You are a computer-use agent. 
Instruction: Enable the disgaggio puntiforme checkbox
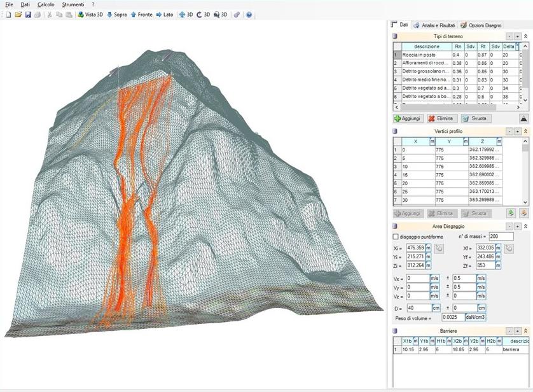click(x=396, y=237)
